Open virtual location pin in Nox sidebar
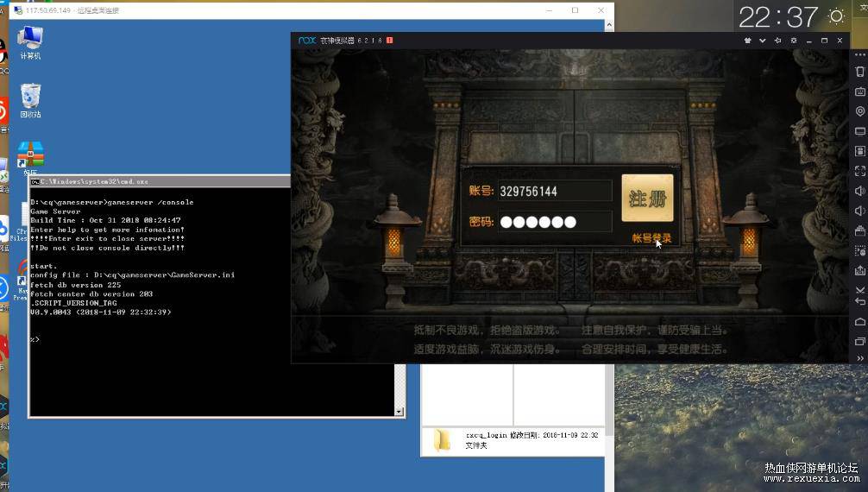Screen dimensions: 868x492 point(859,111)
